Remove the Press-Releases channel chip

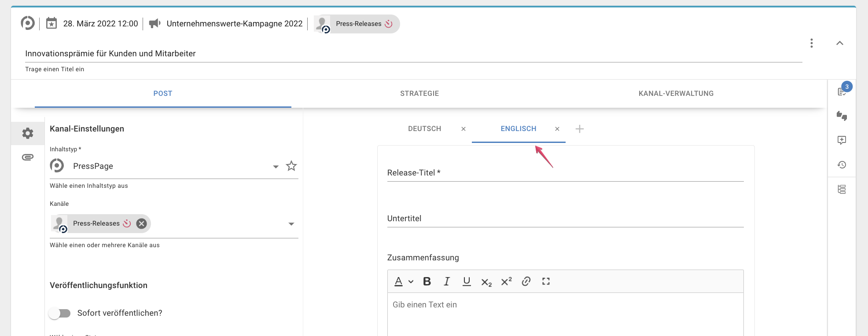coord(141,223)
